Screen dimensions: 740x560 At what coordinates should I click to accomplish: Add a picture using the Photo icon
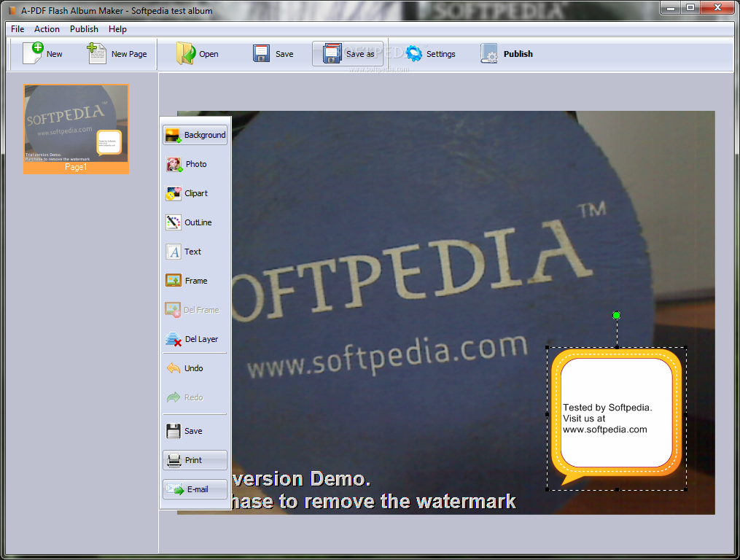174,164
